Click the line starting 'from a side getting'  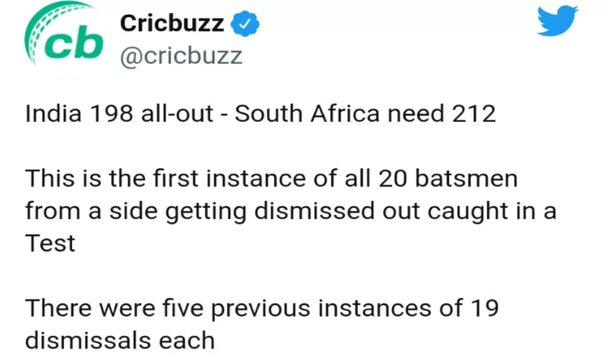[291, 211]
